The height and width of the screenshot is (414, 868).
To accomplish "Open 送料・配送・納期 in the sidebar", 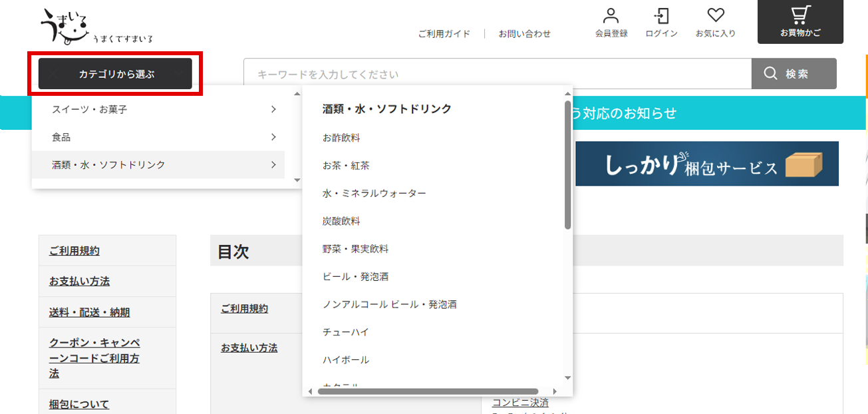I will (x=90, y=311).
